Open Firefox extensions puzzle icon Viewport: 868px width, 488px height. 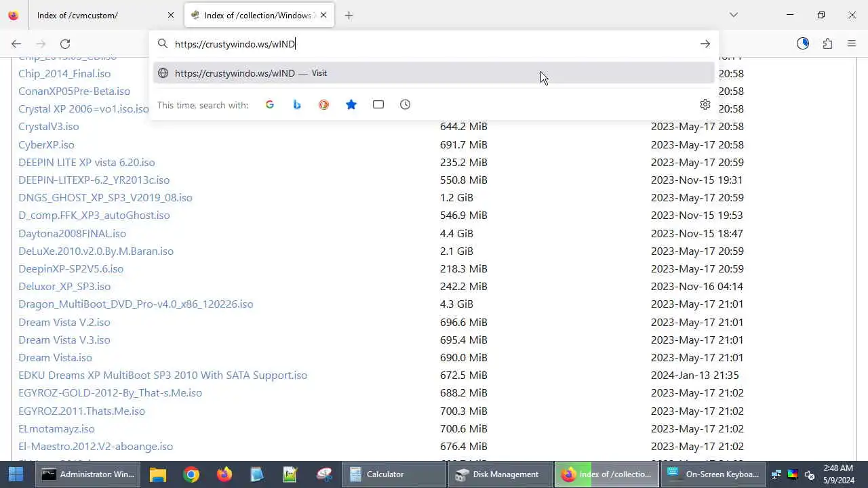[x=827, y=44]
